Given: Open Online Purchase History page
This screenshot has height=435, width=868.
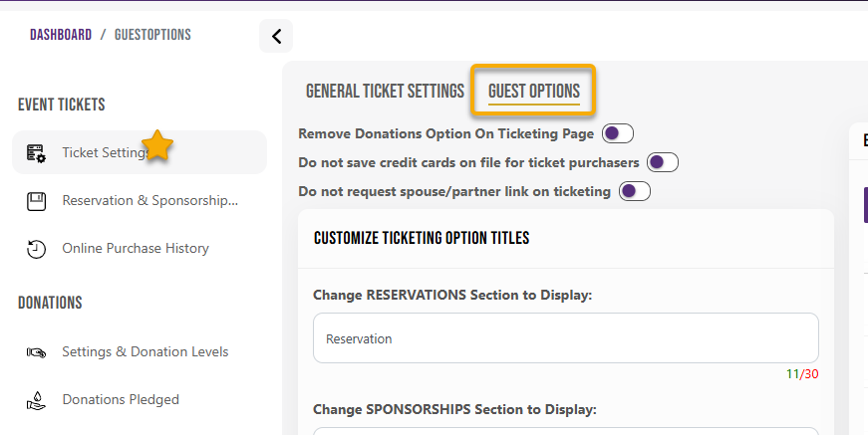Looking at the screenshot, I should 136,249.
